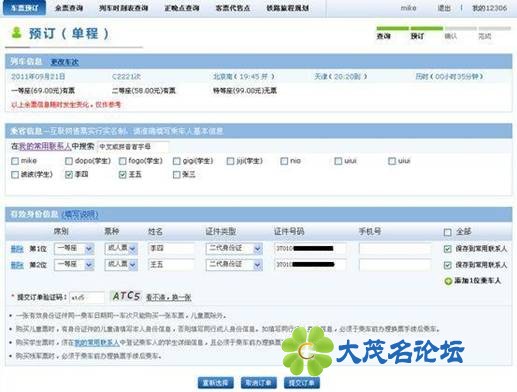Check the jiji(学生) contact
Image resolution: width=517 pixels, height=392 pixels.
click(230, 161)
